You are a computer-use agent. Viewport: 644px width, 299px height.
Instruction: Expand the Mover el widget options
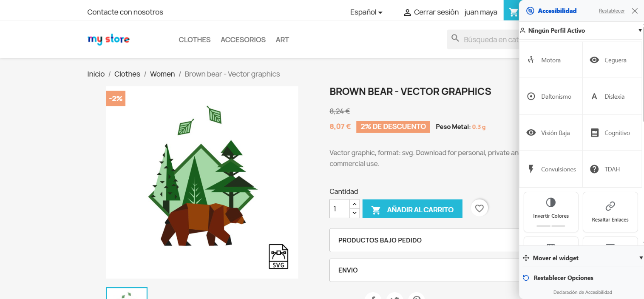pos(641,258)
